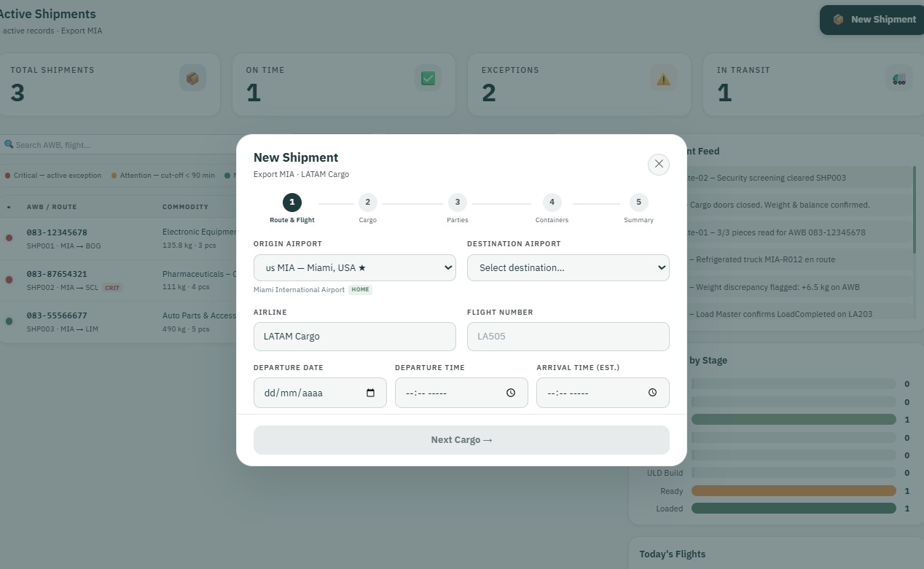Open the departure time clock icon
This screenshot has width=924, height=569.
pos(511,393)
